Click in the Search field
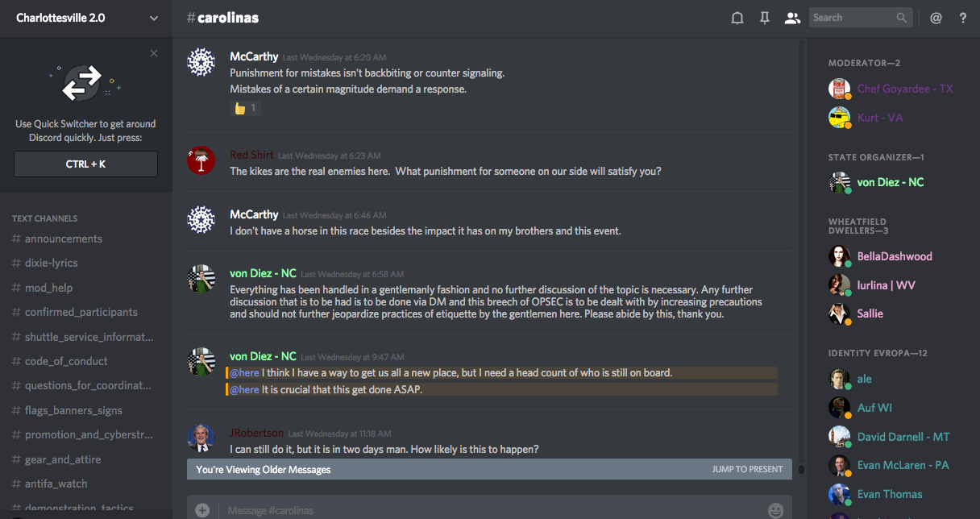This screenshot has height=519, width=980. (853, 18)
